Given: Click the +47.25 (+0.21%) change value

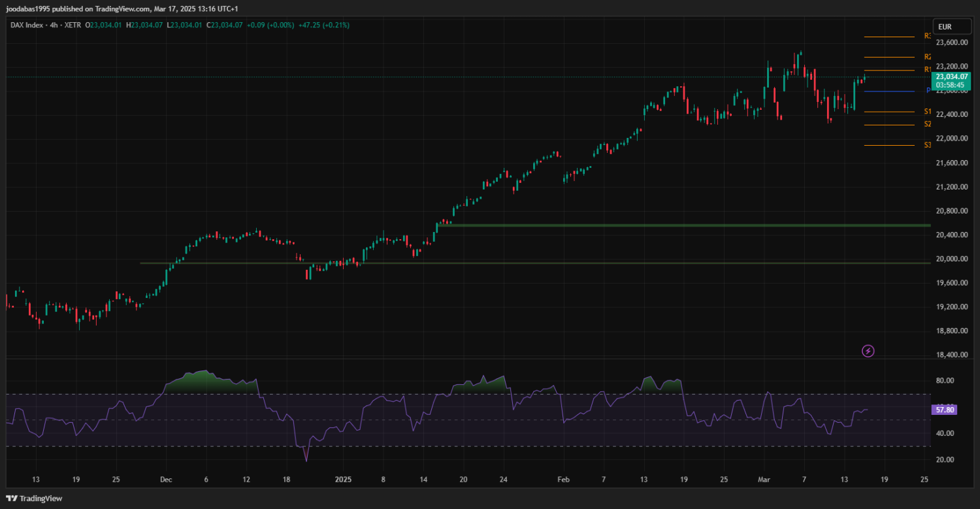Looking at the screenshot, I should pos(323,25).
